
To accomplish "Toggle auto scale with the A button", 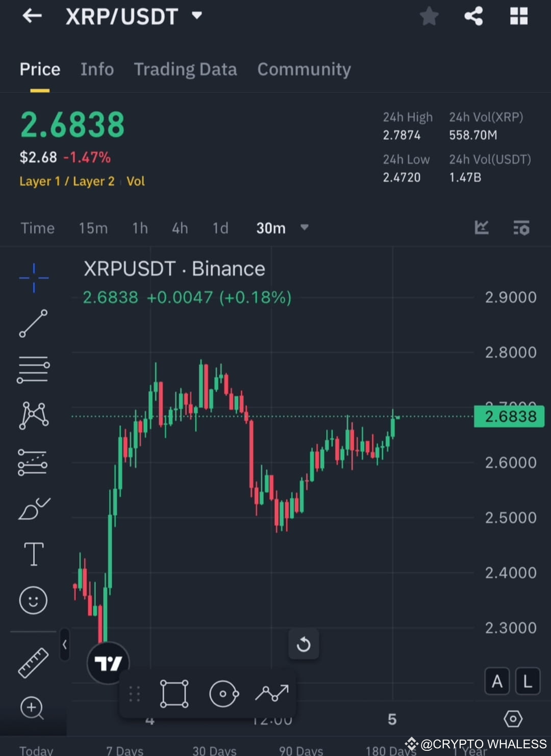I will coord(497,681).
